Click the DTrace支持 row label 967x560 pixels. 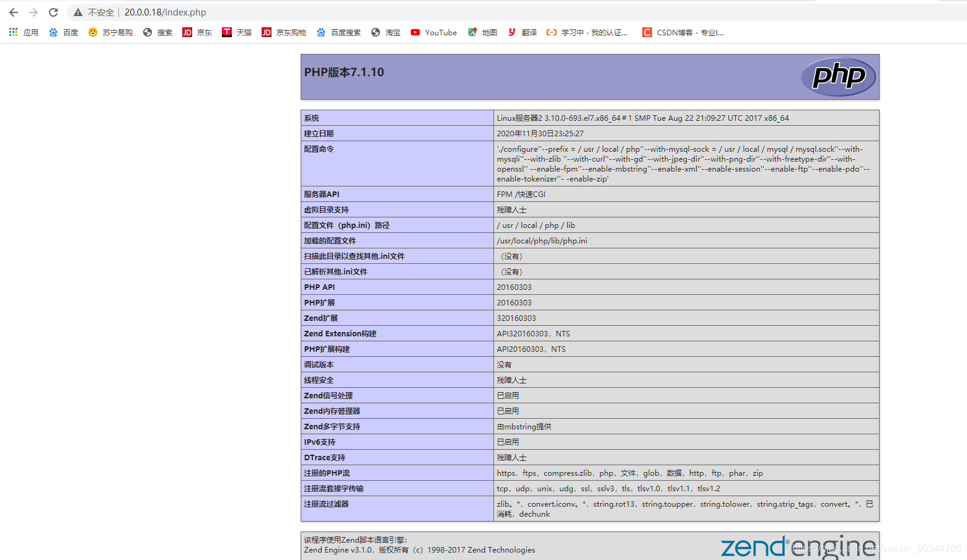324,457
